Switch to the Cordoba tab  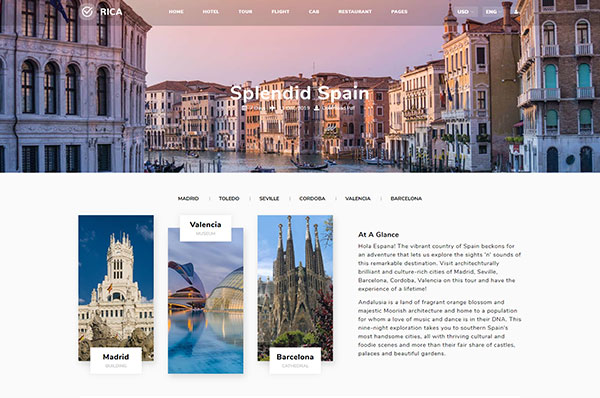(312, 199)
